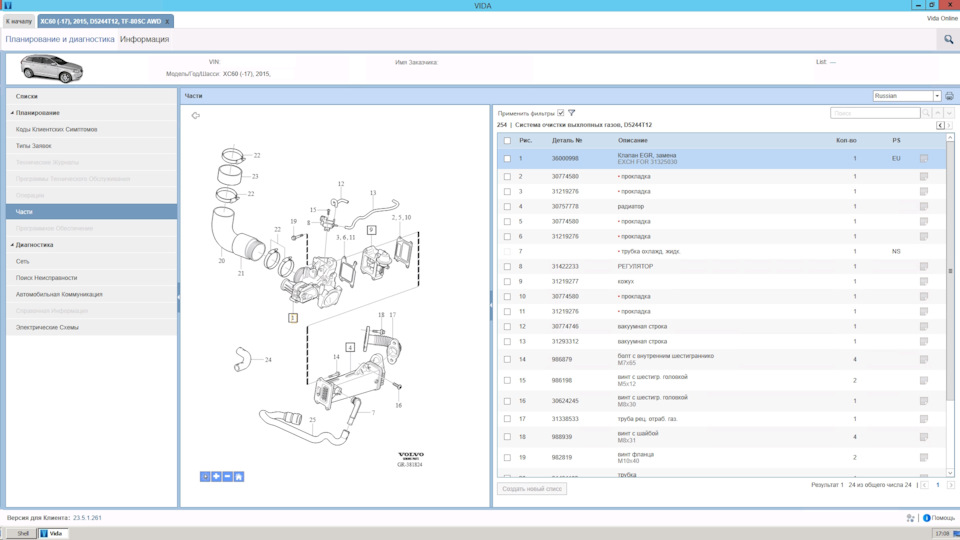Tick the select-all checkbox in table header
This screenshot has width=960, height=540.
click(507, 141)
